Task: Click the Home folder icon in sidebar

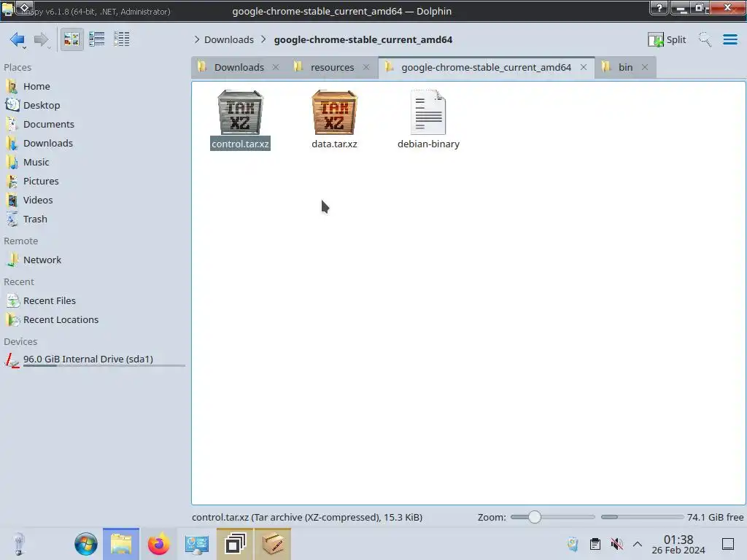Action: [x=12, y=86]
